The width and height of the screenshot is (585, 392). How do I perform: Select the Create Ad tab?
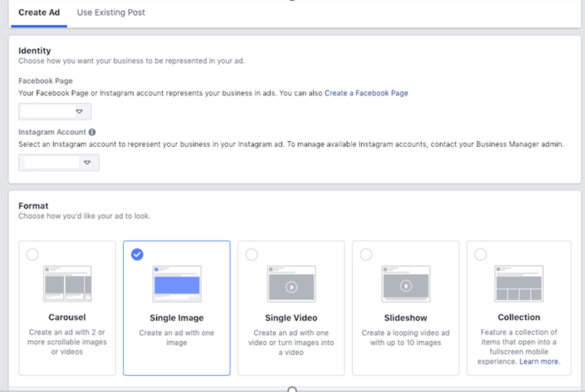click(x=39, y=12)
